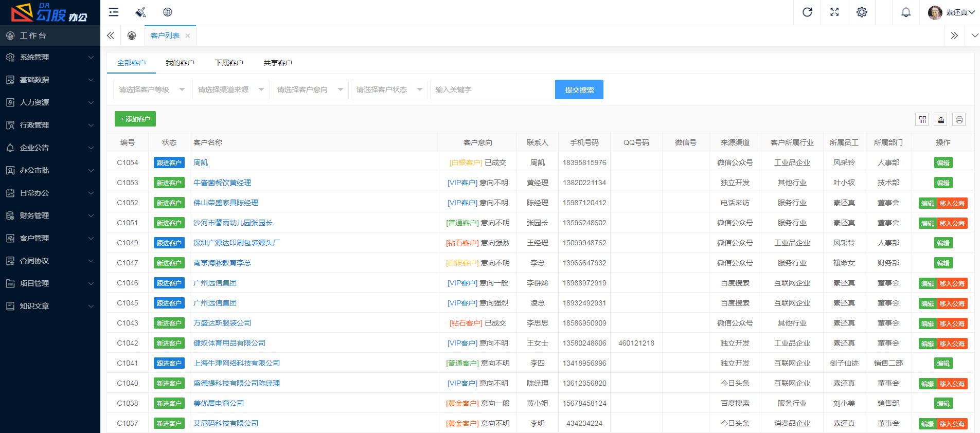The width and height of the screenshot is (980, 433).
Task: Expand the 日常办公 menu
Action: pos(50,193)
